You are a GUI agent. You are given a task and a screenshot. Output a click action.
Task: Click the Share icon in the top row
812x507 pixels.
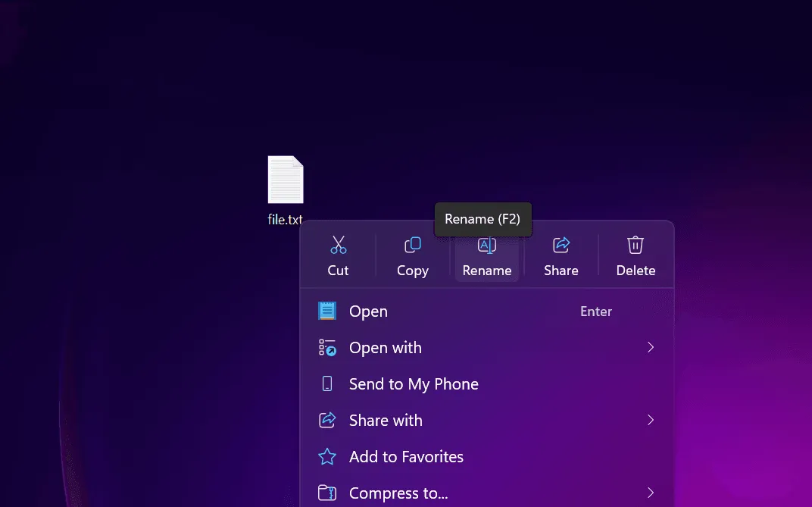561,245
